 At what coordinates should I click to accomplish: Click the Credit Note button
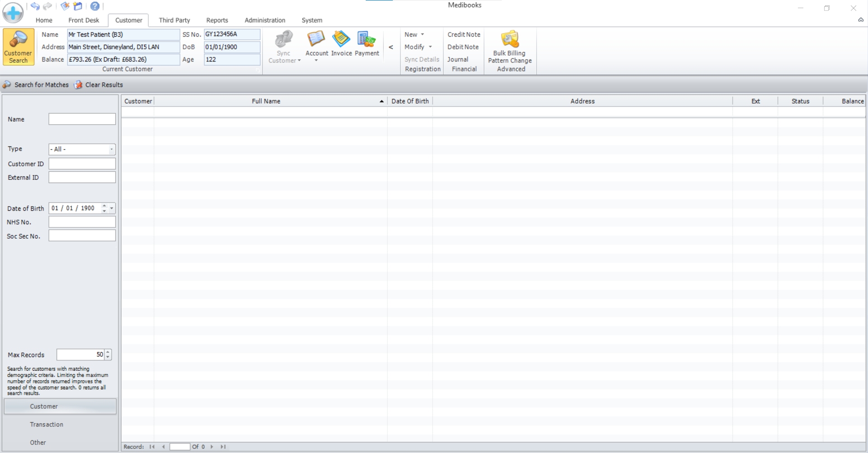click(x=464, y=35)
